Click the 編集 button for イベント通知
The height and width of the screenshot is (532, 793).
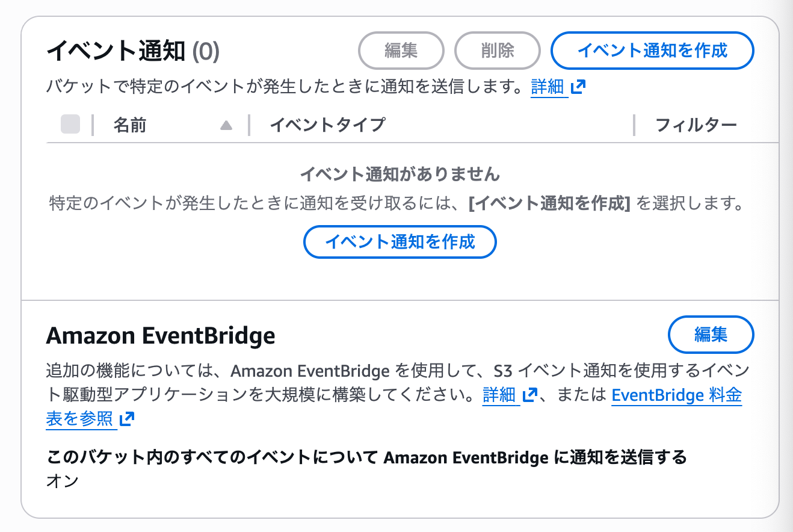tap(401, 51)
